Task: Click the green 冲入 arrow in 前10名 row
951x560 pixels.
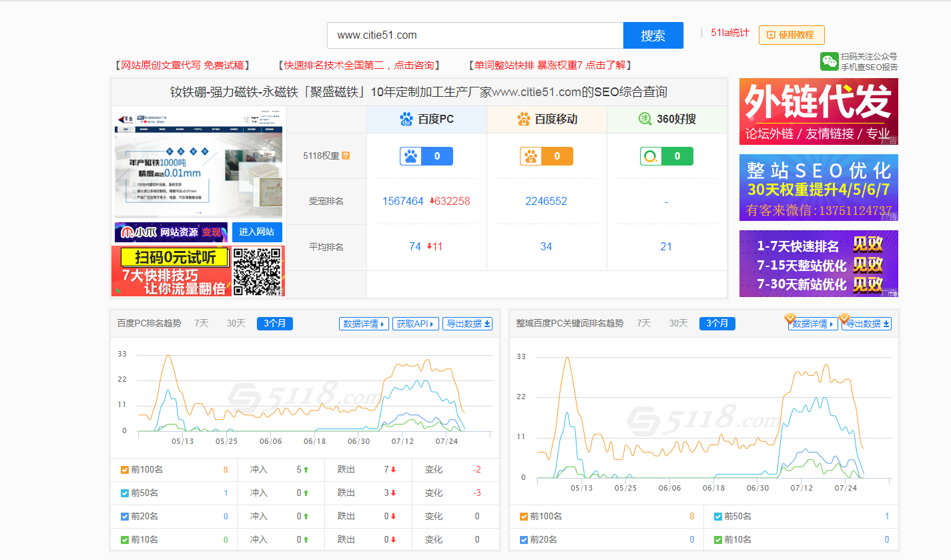Action: [x=306, y=540]
